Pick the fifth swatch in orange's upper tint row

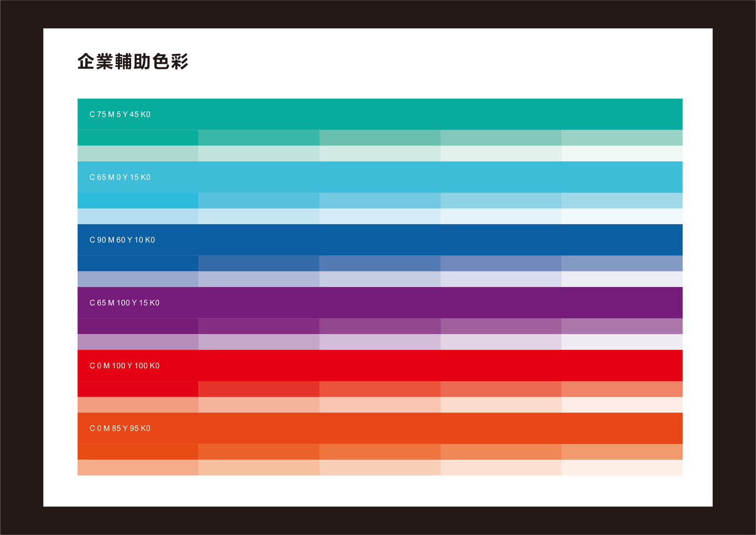click(622, 452)
